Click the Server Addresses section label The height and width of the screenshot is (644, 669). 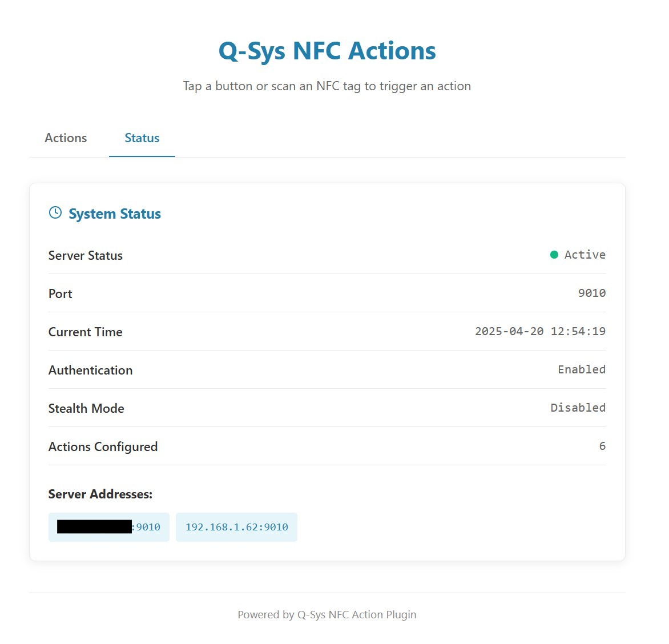point(100,494)
